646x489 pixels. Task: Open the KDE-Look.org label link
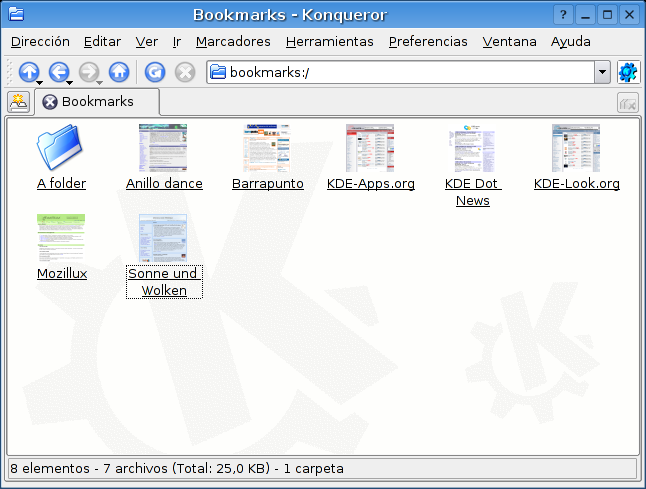click(x=577, y=184)
